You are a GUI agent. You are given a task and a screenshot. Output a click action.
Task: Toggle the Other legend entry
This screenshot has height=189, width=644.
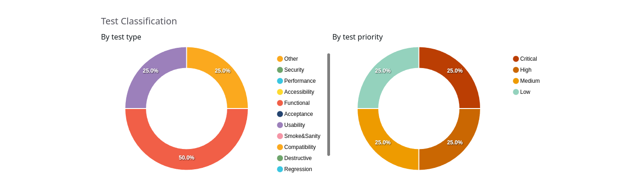(291, 59)
